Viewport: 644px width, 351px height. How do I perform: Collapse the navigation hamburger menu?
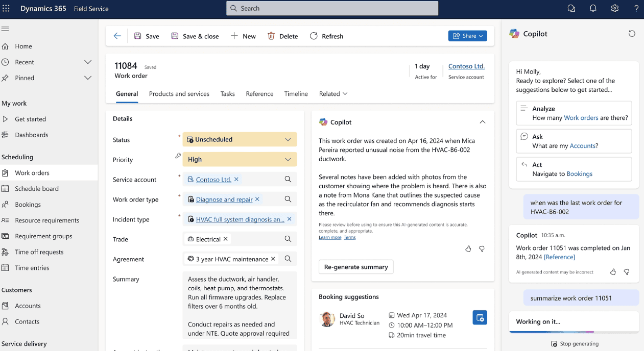5,29
